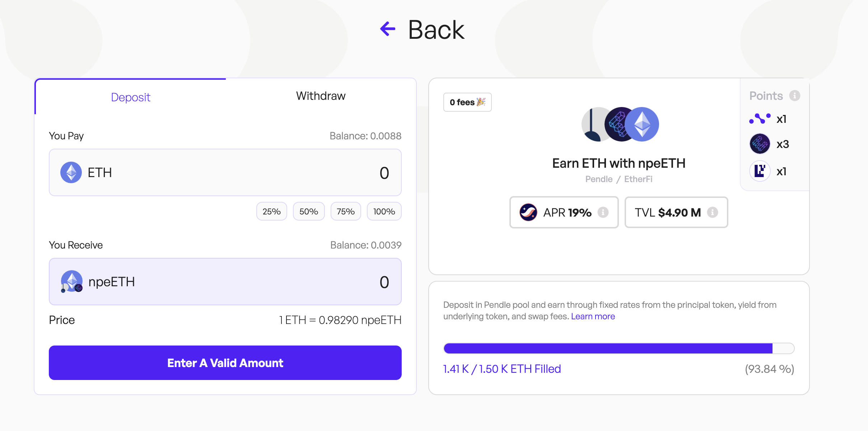Click the ETH token icon

[71, 172]
